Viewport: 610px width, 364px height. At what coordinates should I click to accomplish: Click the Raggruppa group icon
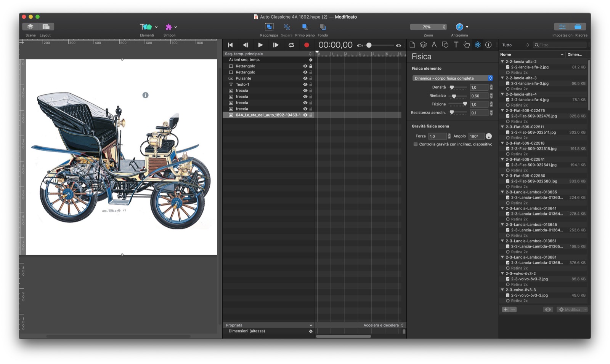269,27
